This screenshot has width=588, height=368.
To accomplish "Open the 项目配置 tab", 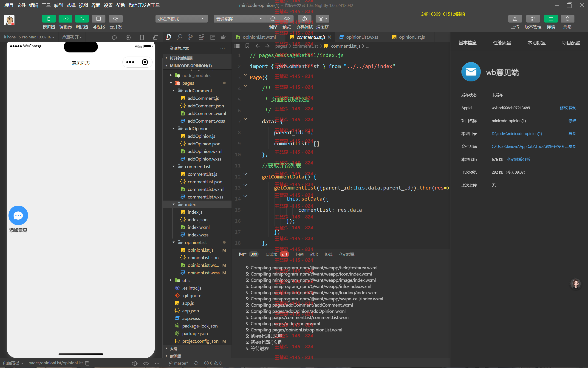I will [x=571, y=43].
